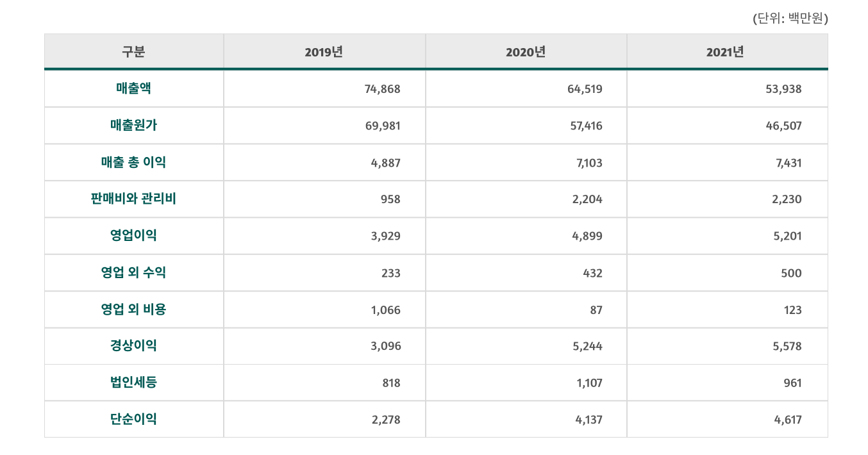
Task: Select the 2021년 column header
Action: 726,52
